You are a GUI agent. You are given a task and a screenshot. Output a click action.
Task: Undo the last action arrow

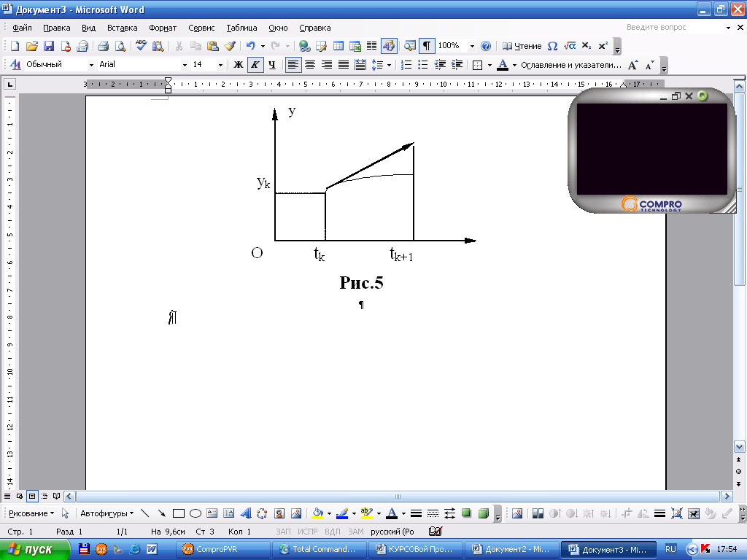pos(251,46)
